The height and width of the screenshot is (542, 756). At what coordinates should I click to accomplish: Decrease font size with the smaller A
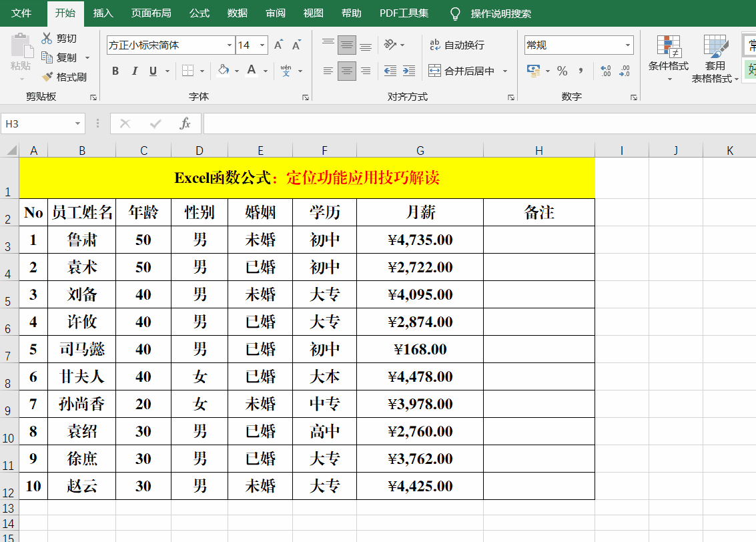[296, 45]
